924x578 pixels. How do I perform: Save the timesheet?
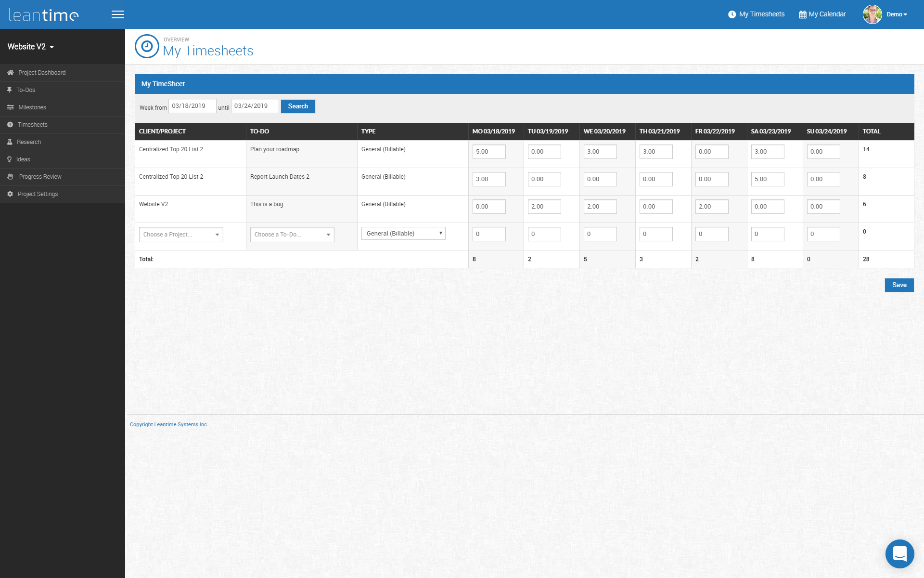(x=898, y=285)
